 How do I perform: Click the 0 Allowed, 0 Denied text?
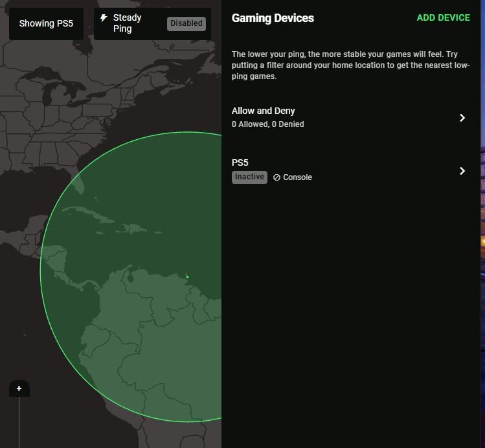click(267, 124)
